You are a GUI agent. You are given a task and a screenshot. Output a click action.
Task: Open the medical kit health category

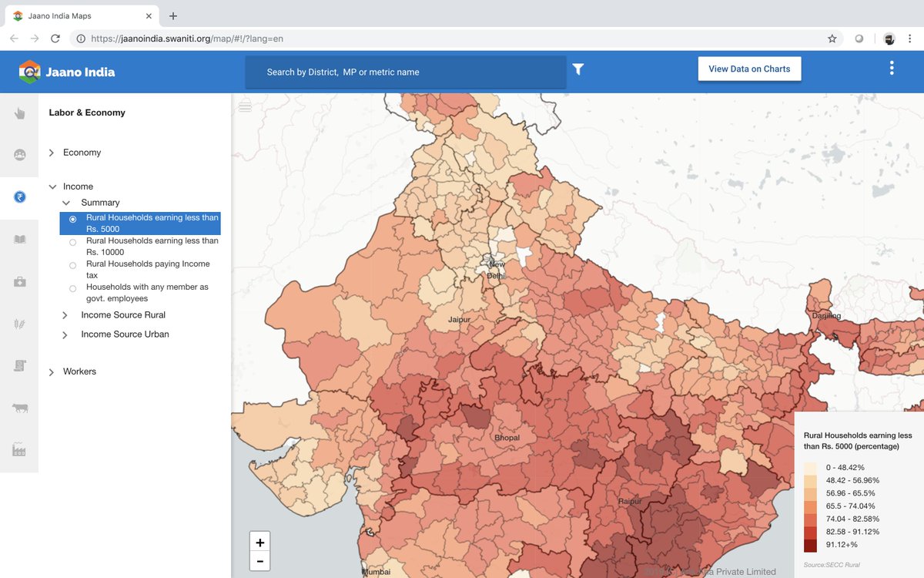[19, 282]
